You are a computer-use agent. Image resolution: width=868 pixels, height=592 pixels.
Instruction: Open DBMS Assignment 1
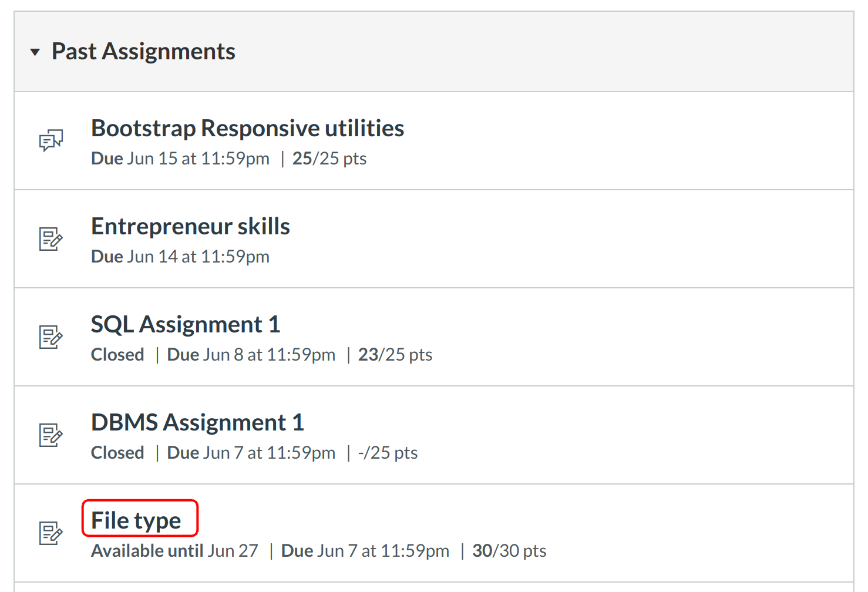pyautogui.click(x=197, y=422)
